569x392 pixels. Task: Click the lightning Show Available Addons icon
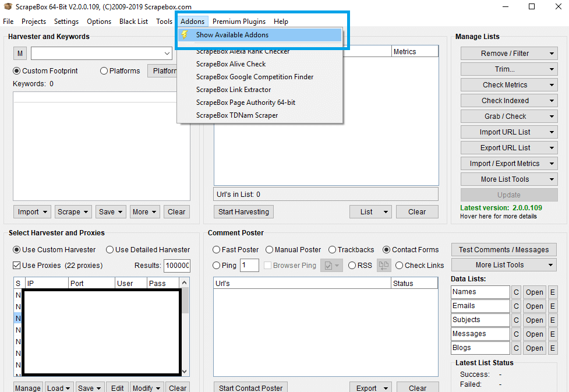(x=185, y=35)
